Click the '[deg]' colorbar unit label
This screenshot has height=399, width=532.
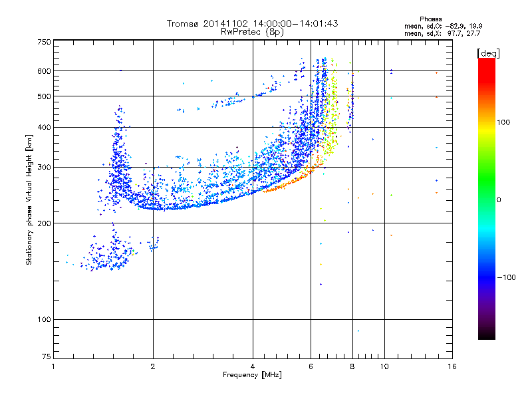coord(488,53)
